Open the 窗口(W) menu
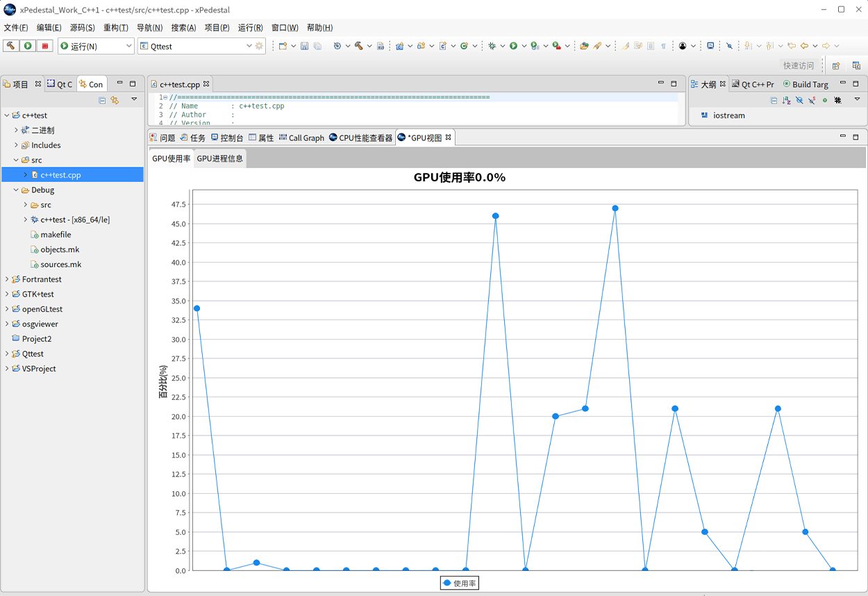 285,28
